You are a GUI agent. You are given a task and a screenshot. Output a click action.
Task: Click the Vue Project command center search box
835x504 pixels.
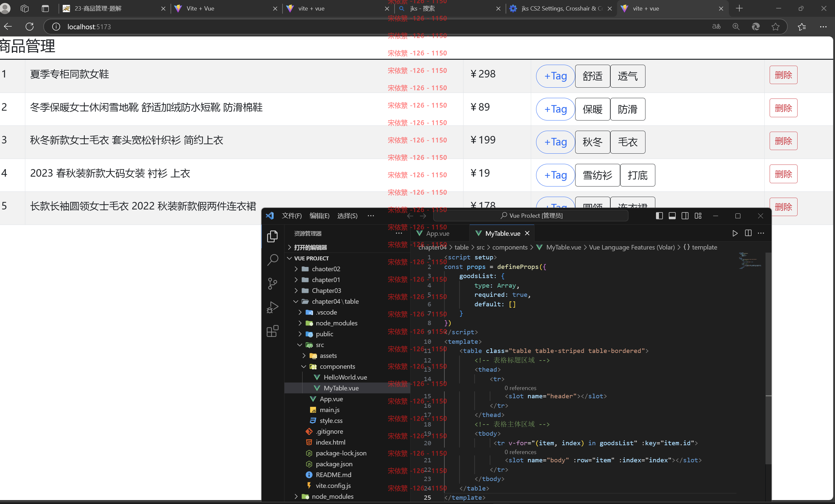531,216
